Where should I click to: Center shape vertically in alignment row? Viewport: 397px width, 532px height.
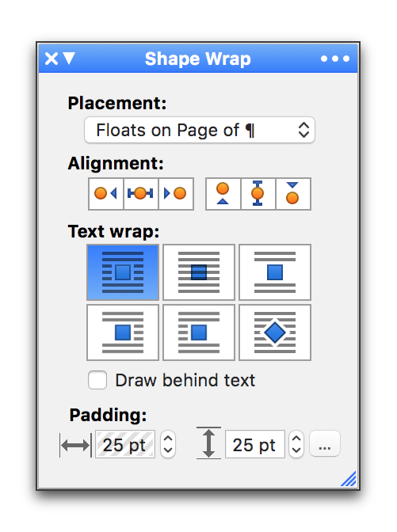(x=258, y=194)
